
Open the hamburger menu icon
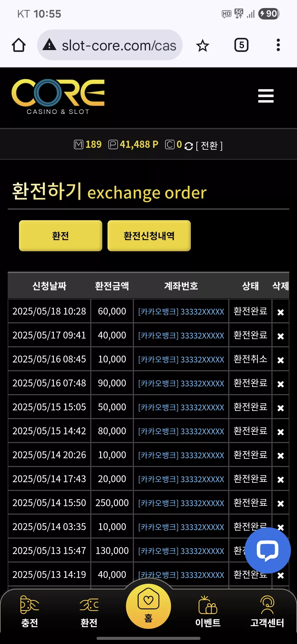pos(266,96)
